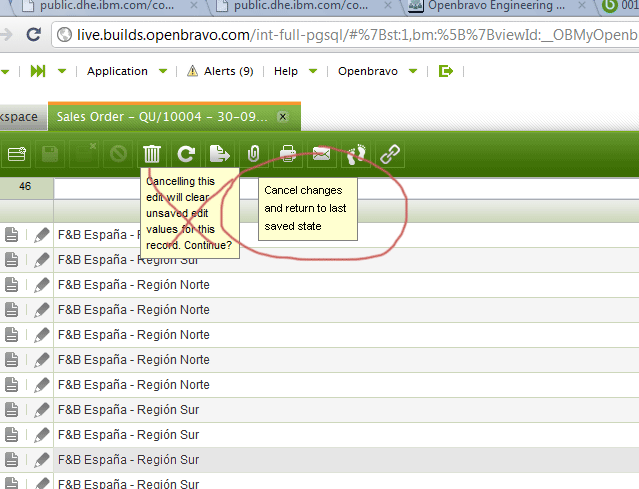
Task: Expand the Help menu dropdown arrow
Action: (313, 71)
